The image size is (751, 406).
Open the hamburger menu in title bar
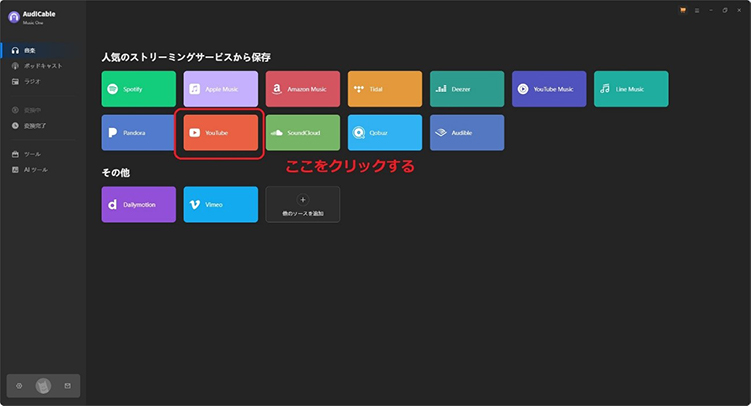point(697,11)
